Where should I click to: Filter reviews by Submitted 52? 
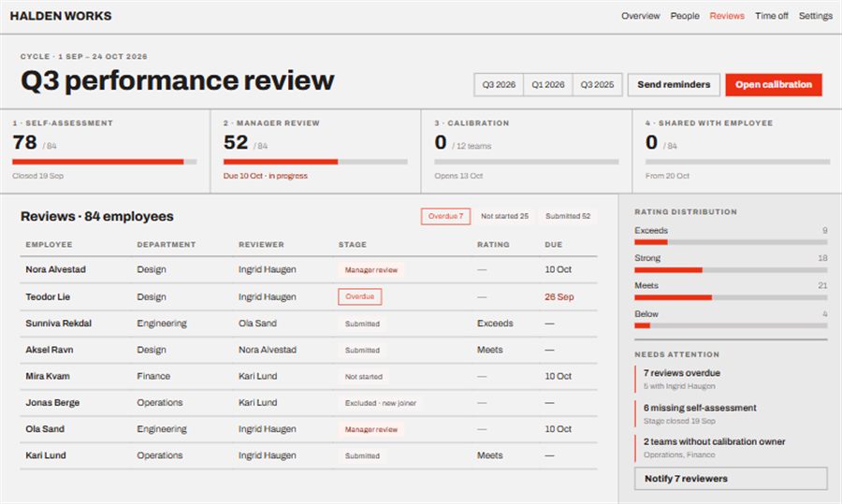click(568, 216)
